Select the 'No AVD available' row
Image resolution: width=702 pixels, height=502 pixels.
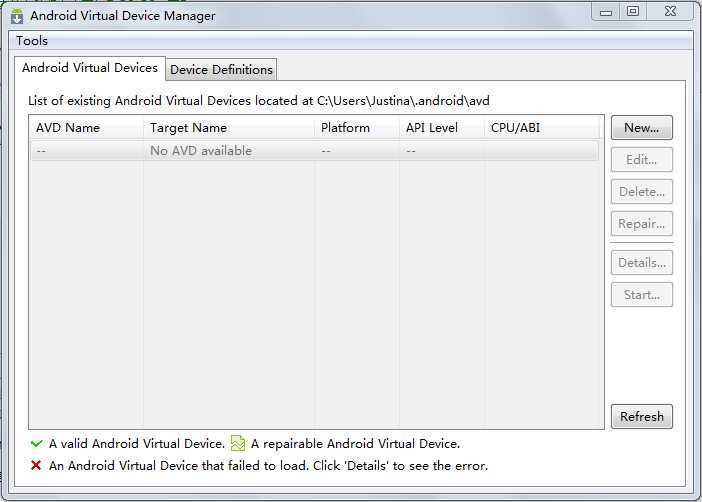point(314,151)
